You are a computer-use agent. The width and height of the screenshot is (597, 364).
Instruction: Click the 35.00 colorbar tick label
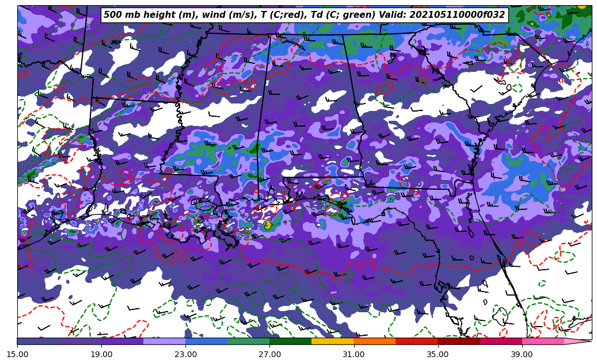point(438,354)
